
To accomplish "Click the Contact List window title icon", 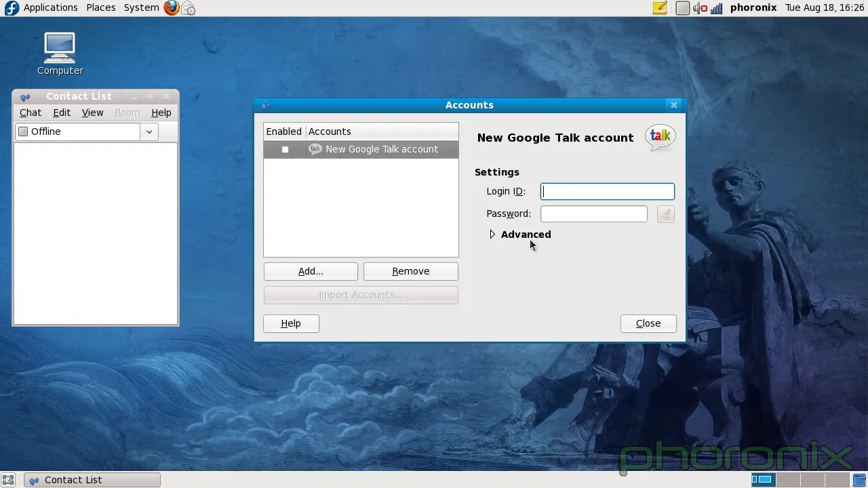I will coord(25,97).
